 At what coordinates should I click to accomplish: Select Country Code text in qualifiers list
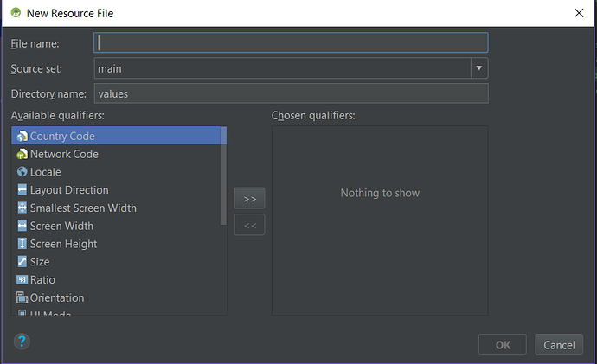pyautogui.click(x=62, y=136)
